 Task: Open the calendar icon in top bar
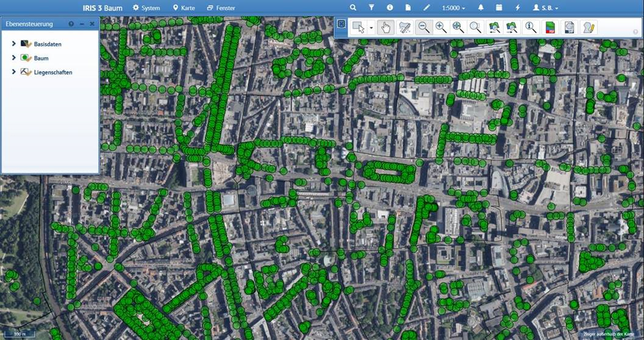coord(499,8)
